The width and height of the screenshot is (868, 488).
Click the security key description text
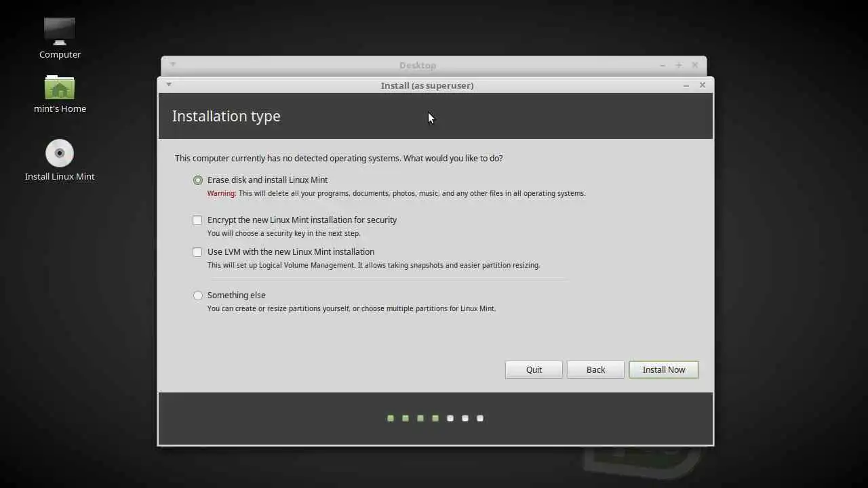pyautogui.click(x=283, y=234)
